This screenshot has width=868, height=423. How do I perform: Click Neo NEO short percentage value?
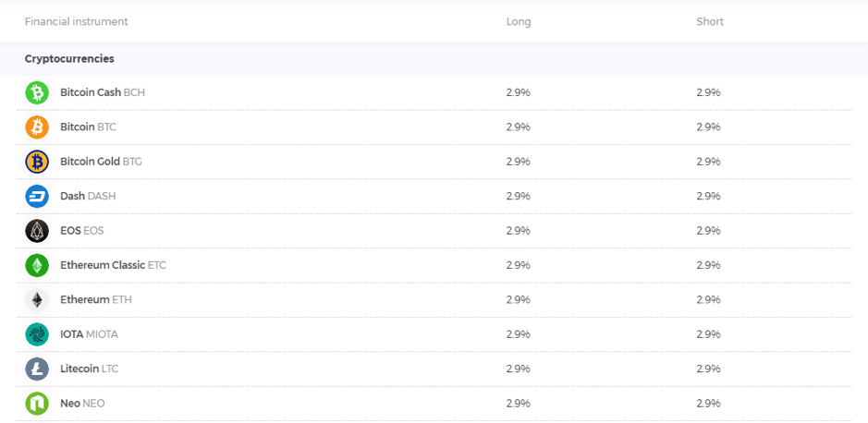click(x=709, y=404)
